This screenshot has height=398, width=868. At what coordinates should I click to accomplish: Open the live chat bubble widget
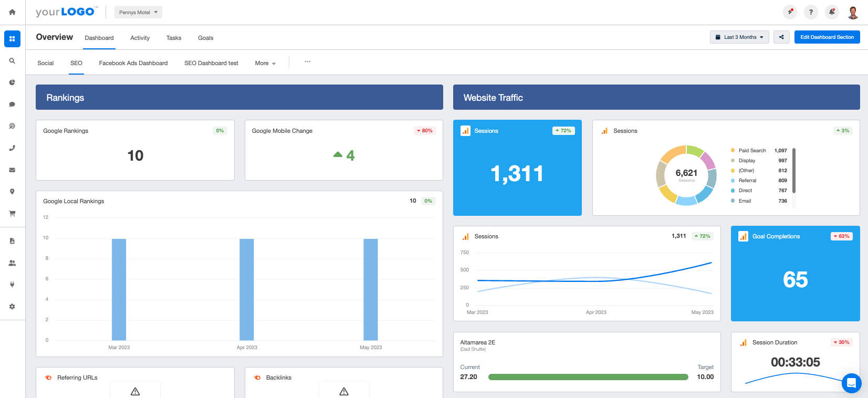click(851, 383)
